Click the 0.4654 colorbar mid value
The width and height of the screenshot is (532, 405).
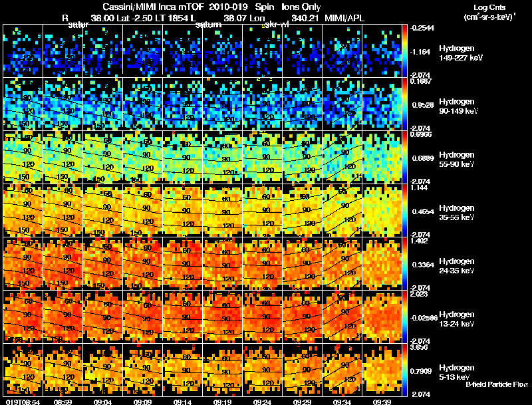423,211
